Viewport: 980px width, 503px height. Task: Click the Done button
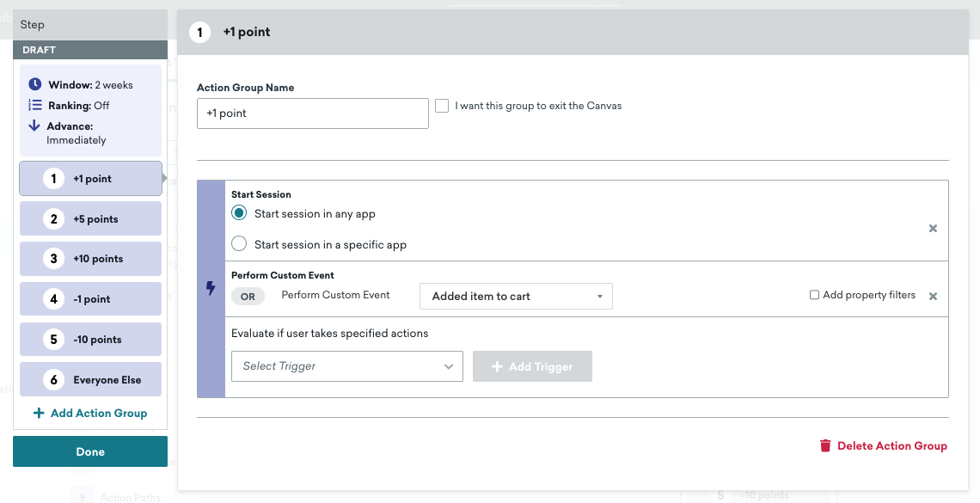pyautogui.click(x=90, y=451)
